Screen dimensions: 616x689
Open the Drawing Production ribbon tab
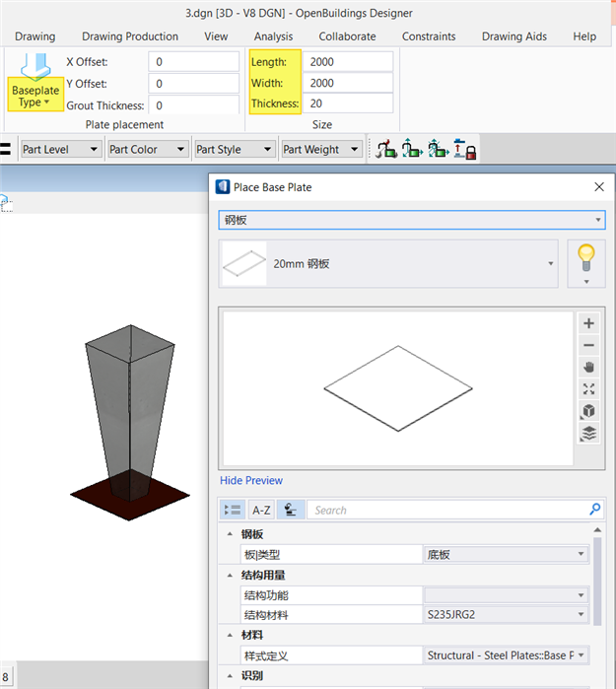tap(130, 36)
